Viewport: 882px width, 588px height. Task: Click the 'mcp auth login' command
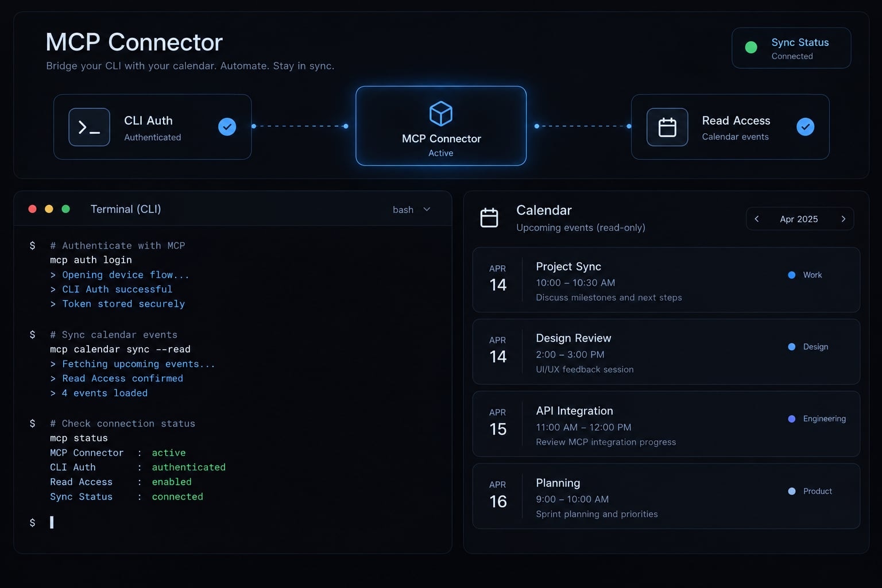click(91, 260)
